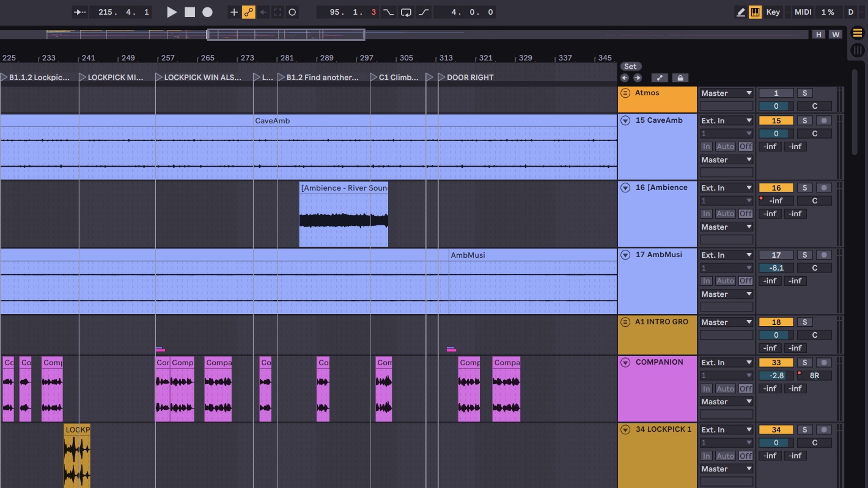Screen dimensions: 868x488
Task: Jump to the C1 Climb locator
Action: 394,77
